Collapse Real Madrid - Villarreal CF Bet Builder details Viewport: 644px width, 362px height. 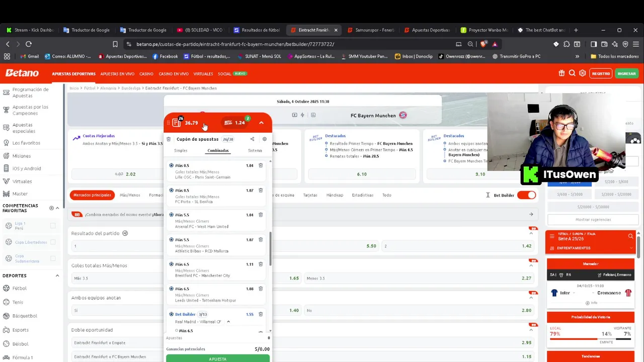coord(228,322)
